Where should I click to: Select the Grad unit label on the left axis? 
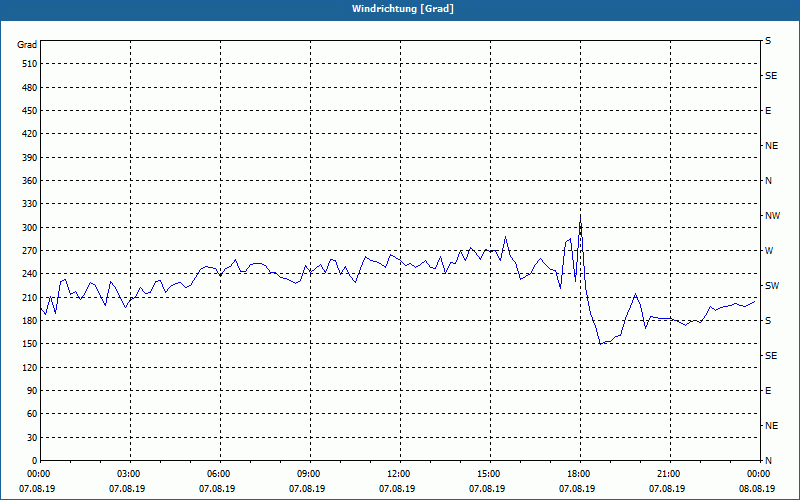(x=27, y=45)
